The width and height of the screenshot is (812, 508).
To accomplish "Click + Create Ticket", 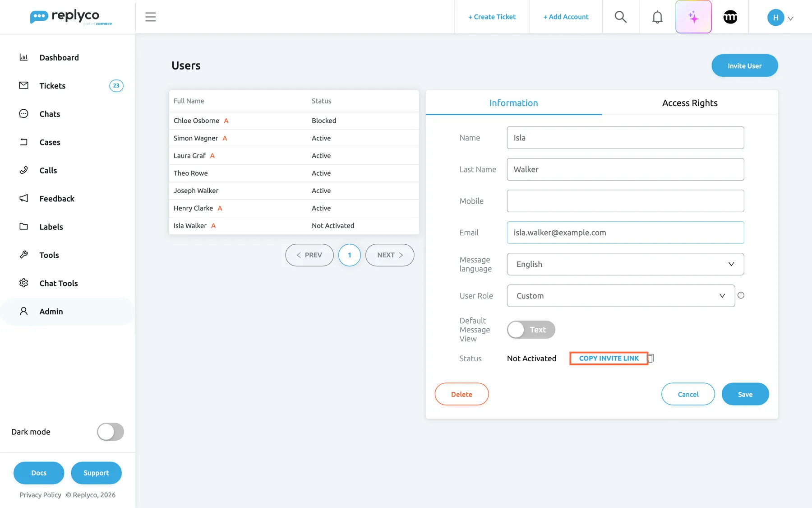I will pos(492,17).
